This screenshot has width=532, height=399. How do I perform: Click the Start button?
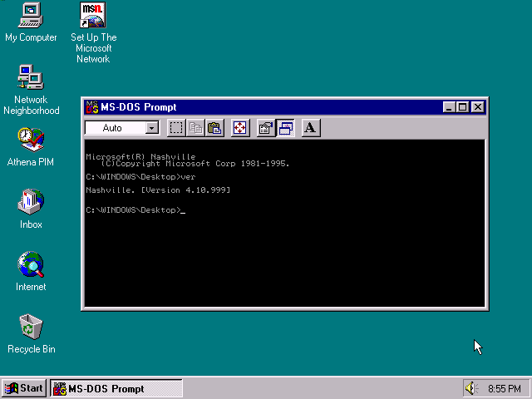(24, 388)
